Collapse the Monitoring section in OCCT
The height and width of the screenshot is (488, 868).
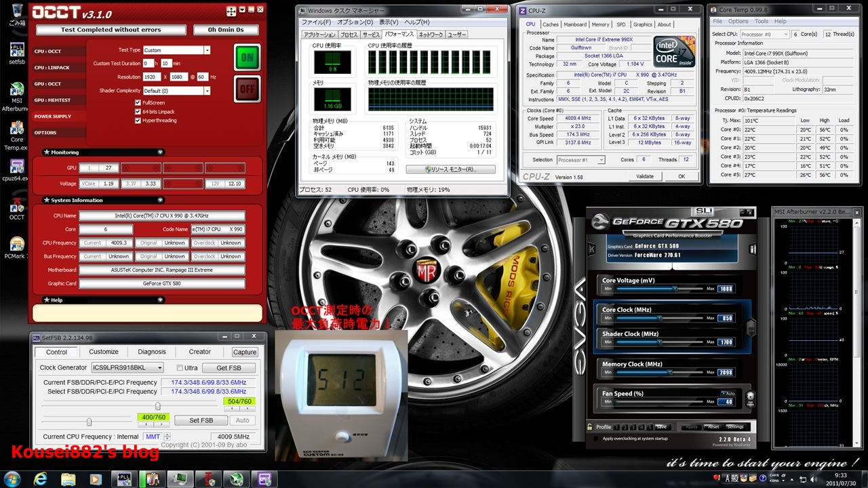[160, 152]
